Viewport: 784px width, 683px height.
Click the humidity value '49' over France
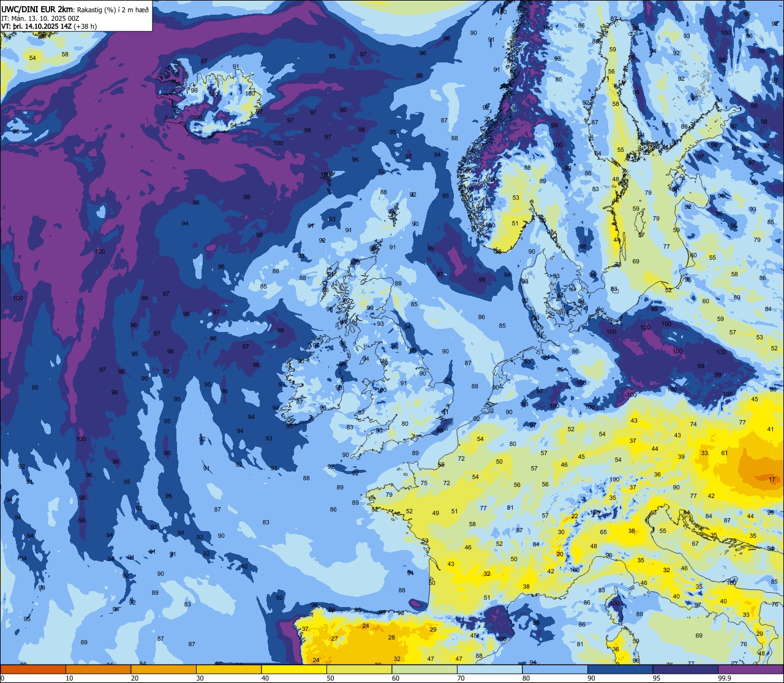tap(435, 513)
